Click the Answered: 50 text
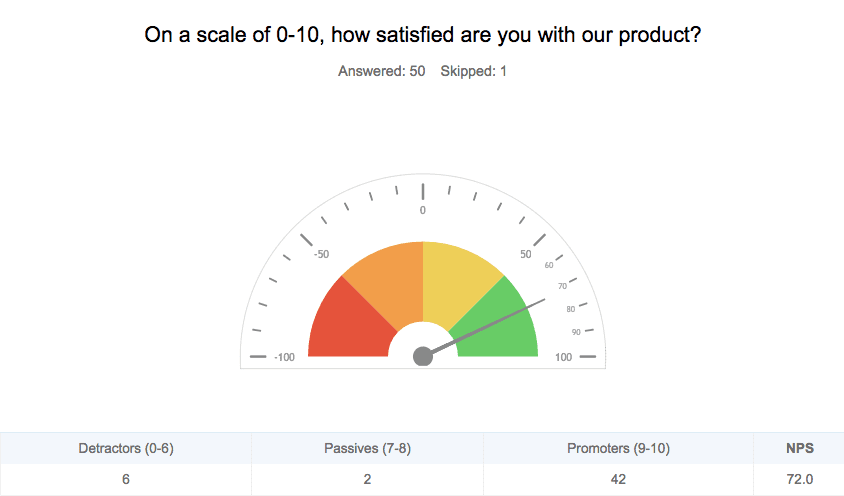The height and width of the screenshot is (496, 844). pos(382,71)
